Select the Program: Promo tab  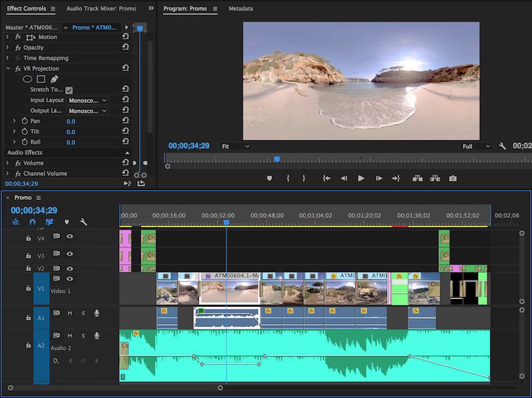(185, 9)
